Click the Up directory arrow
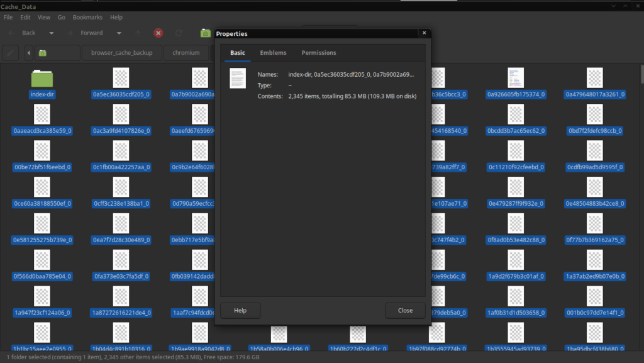 138,33
